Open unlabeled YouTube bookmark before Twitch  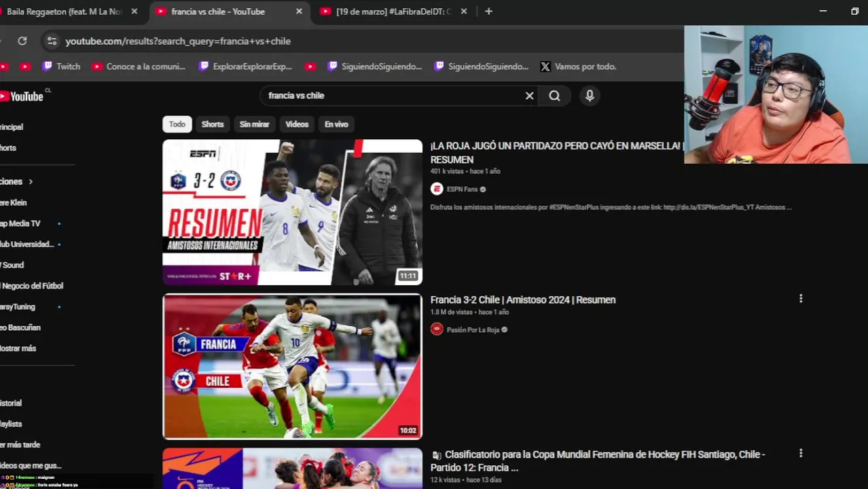(25, 67)
